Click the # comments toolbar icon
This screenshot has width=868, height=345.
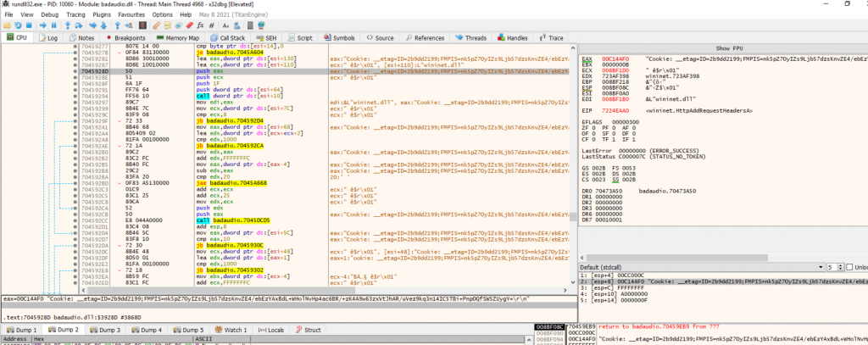click(212, 25)
